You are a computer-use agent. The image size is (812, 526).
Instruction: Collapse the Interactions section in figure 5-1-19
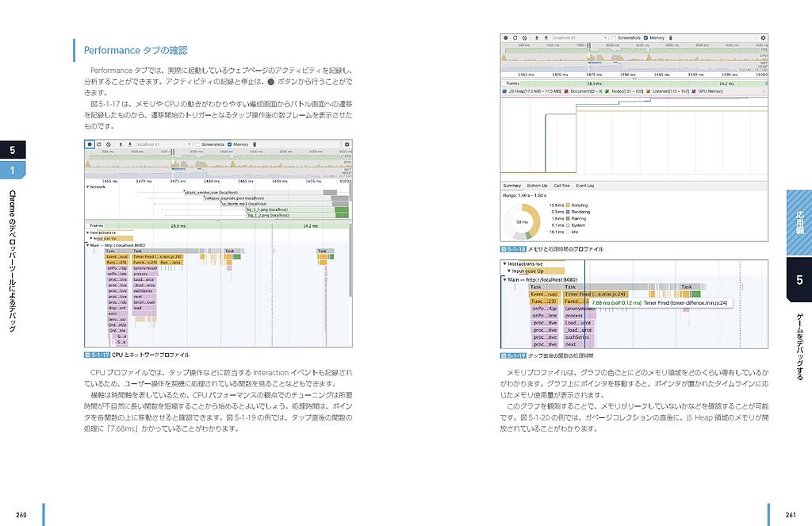point(505,263)
